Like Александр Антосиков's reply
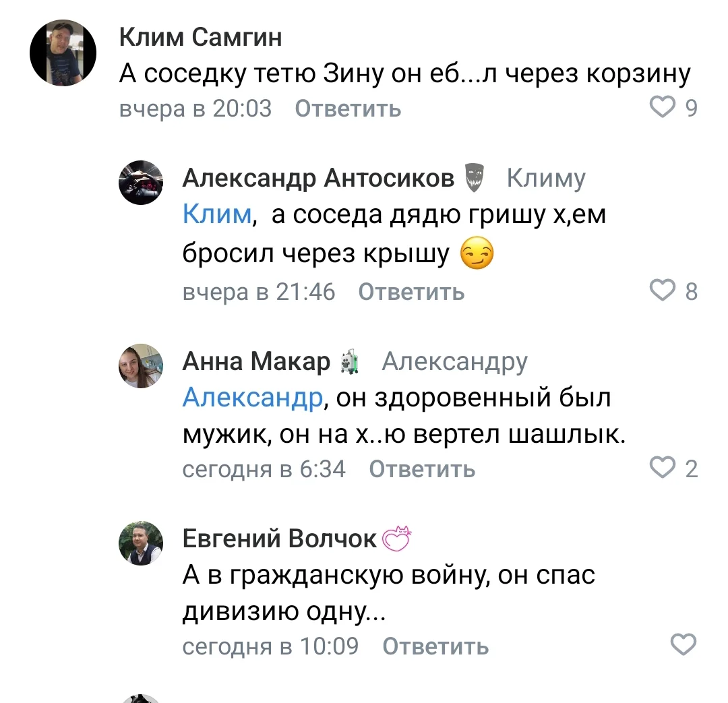Image resolution: width=728 pixels, height=703 pixels. [x=663, y=291]
